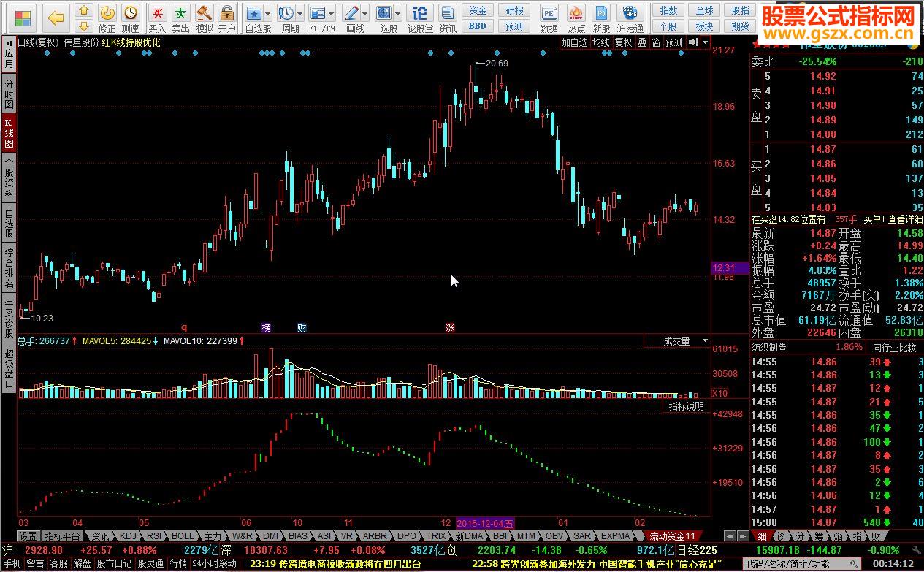Open the 买入 (buy) trading icon
924x572 pixels.
tap(157, 18)
